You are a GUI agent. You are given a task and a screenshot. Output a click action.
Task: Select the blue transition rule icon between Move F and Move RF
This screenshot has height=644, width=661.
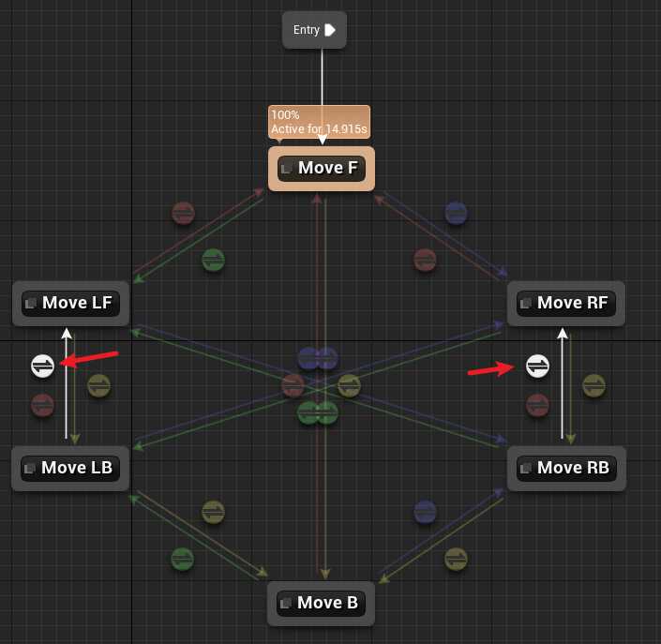coord(456,213)
